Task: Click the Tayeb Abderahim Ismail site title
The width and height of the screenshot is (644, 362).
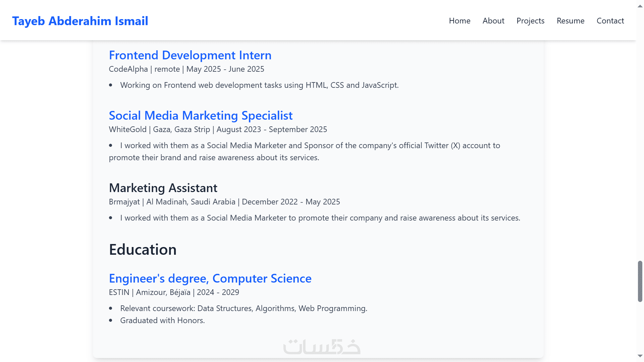Action: [80, 21]
